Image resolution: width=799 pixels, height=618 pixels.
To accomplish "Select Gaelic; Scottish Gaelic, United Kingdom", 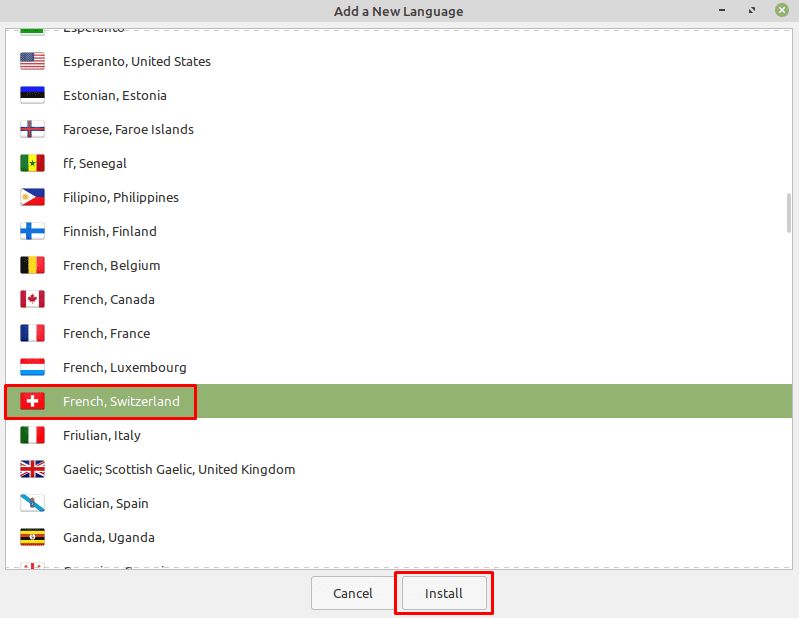I will click(398, 469).
